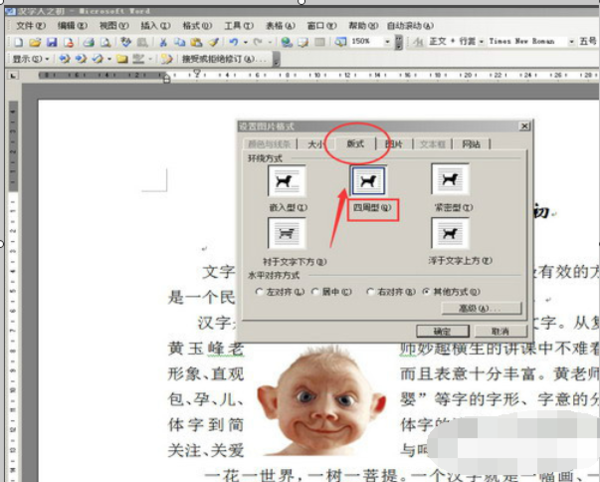Choose 紧密型 wrapping style thumbnail
Screen dimensions: 600x482
450,179
